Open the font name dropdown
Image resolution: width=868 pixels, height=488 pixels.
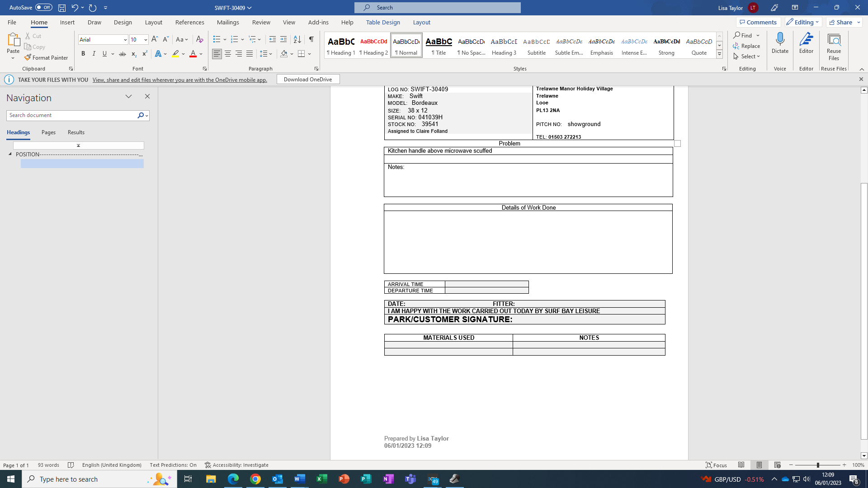[125, 40]
